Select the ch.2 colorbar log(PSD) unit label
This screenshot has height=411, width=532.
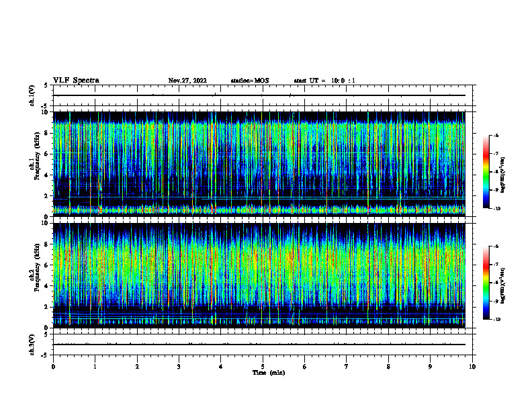pos(503,285)
